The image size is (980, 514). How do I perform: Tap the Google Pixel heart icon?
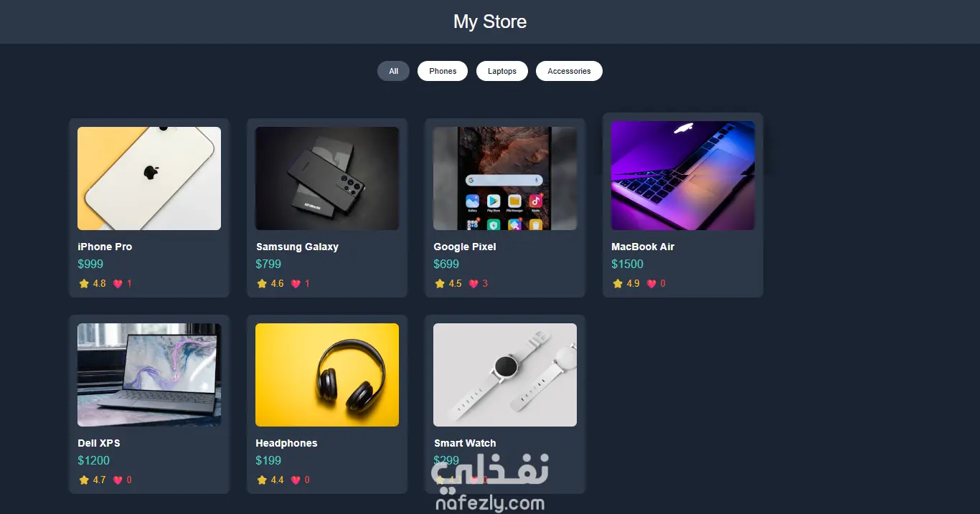point(473,284)
